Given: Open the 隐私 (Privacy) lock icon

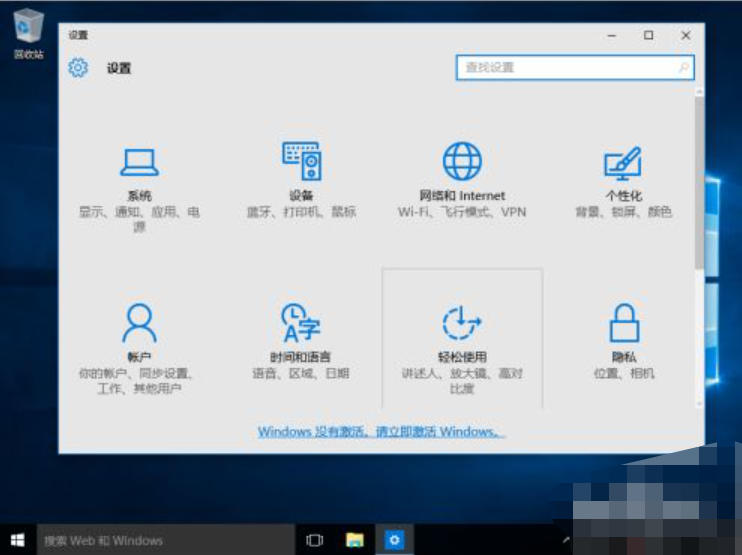Looking at the screenshot, I should (624, 324).
